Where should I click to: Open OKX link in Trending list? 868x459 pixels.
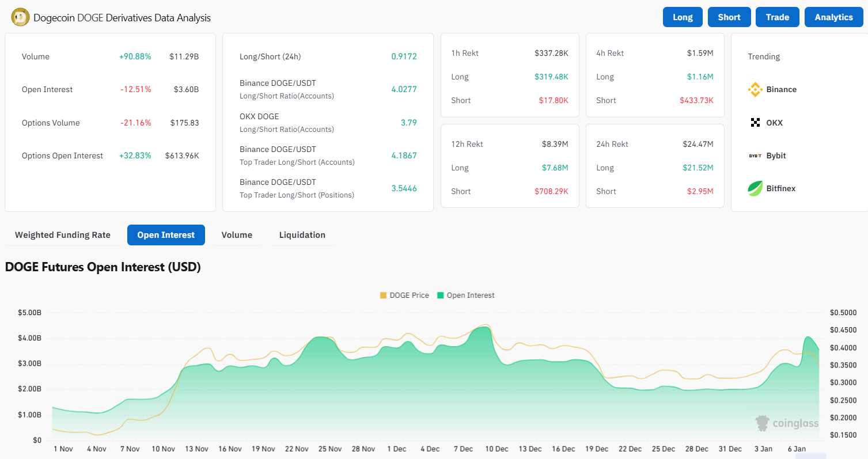[774, 123]
